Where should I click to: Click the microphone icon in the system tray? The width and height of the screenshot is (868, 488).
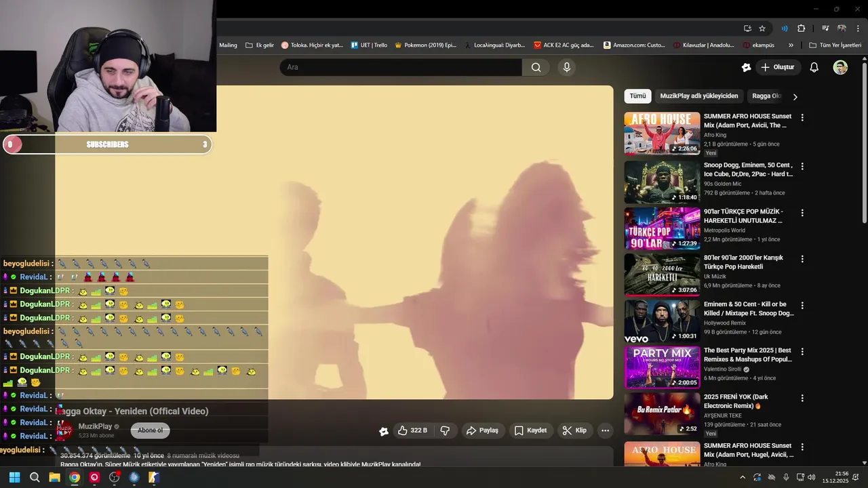tap(786, 477)
